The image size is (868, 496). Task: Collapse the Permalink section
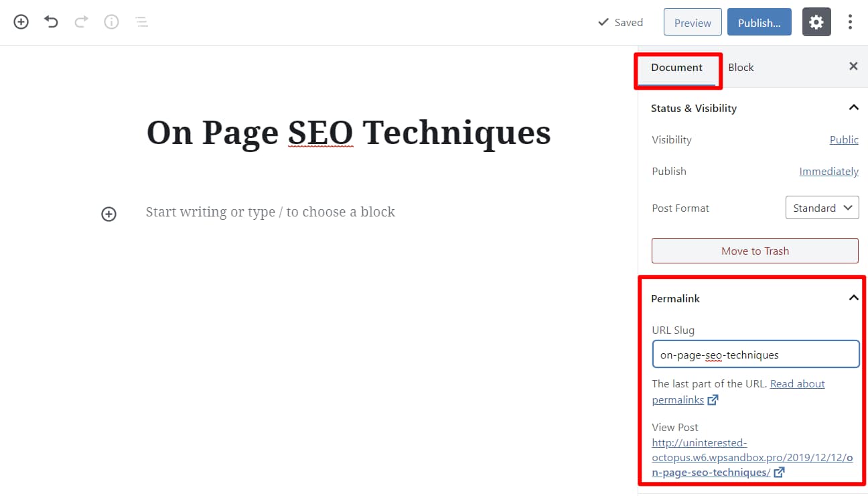coord(853,297)
